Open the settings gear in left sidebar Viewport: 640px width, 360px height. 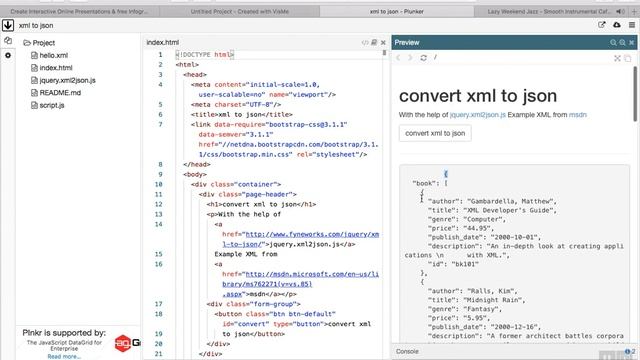point(8,55)
